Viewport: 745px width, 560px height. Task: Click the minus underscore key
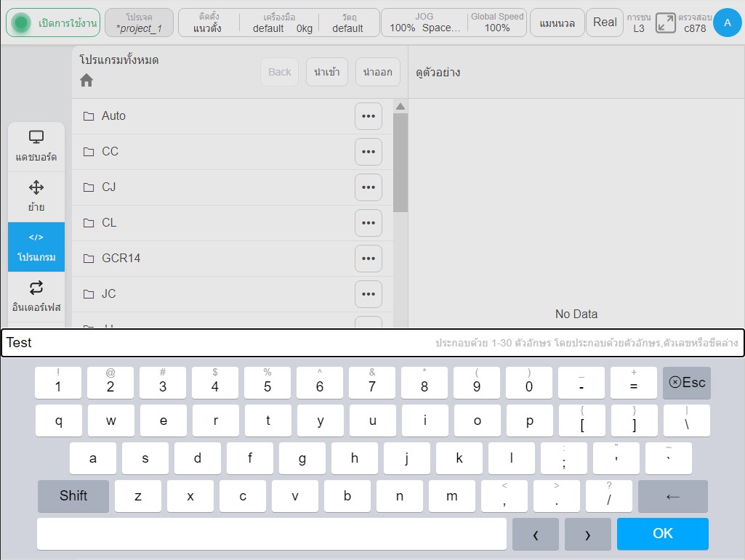click(581, 382)
